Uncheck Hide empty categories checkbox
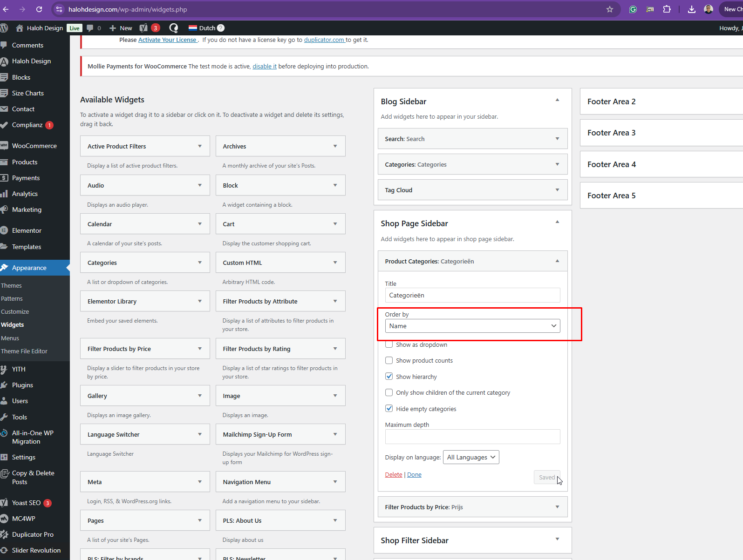743x560 pixels. [389, 408]
